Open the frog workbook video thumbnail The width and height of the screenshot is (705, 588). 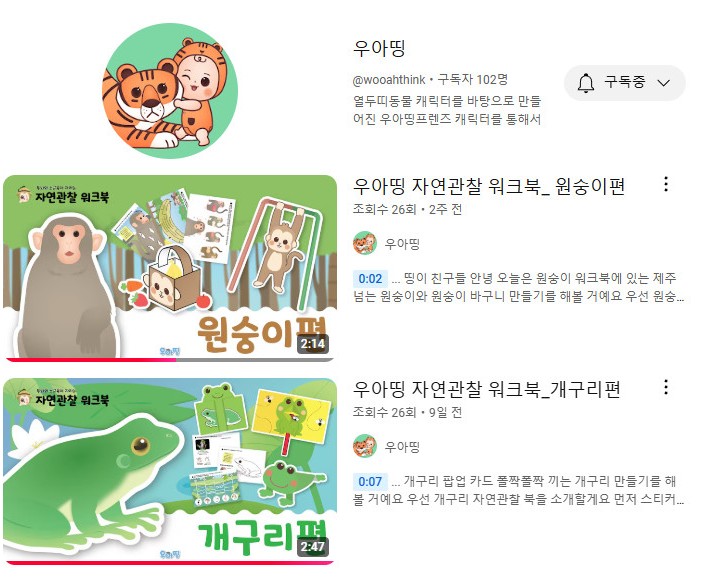click(170, 471)
